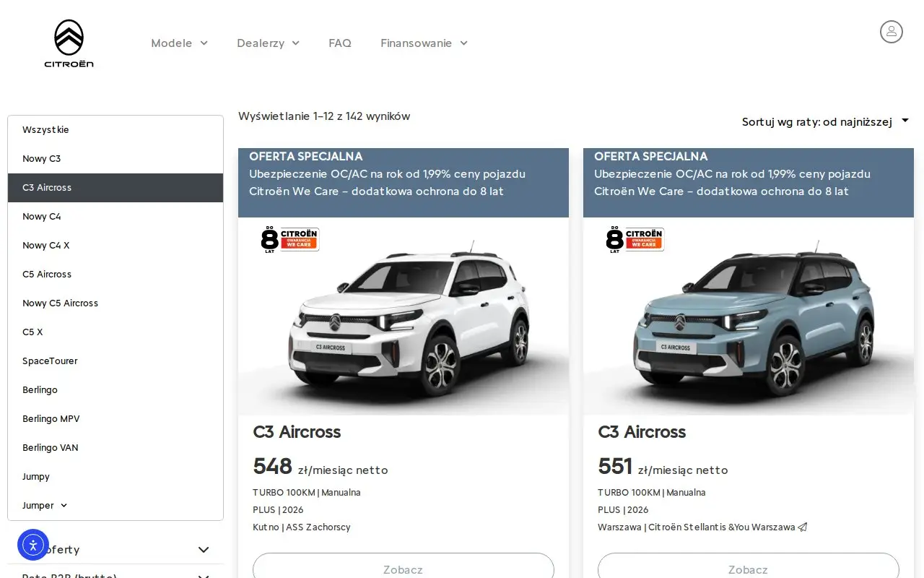Open the accessibility widget icon
The width and height of the screenshot is (924, 578).
(33, 545)
